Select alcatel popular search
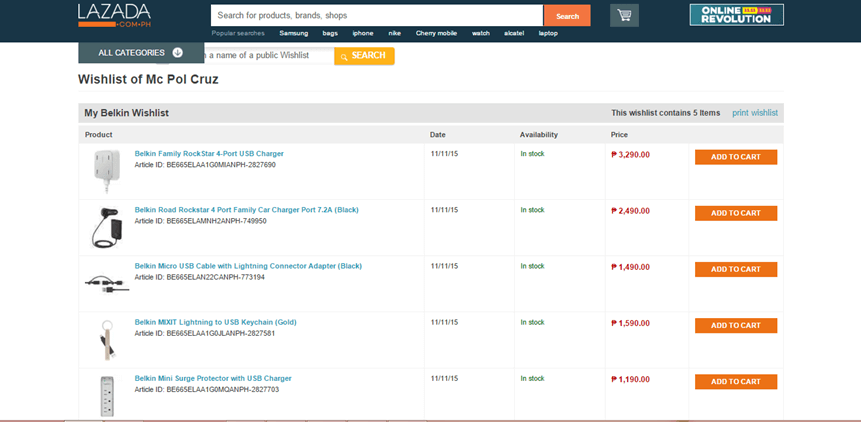861x422 pixels. 514,33
